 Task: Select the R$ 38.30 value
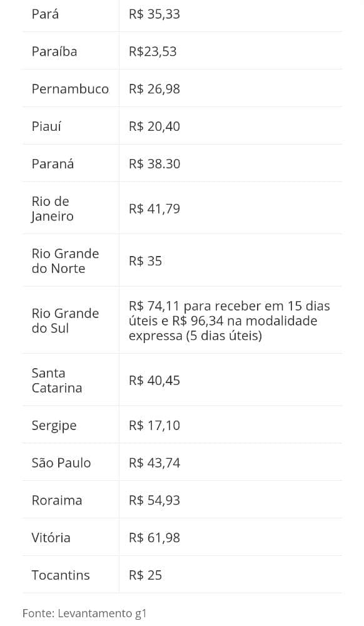coord(154,163)
